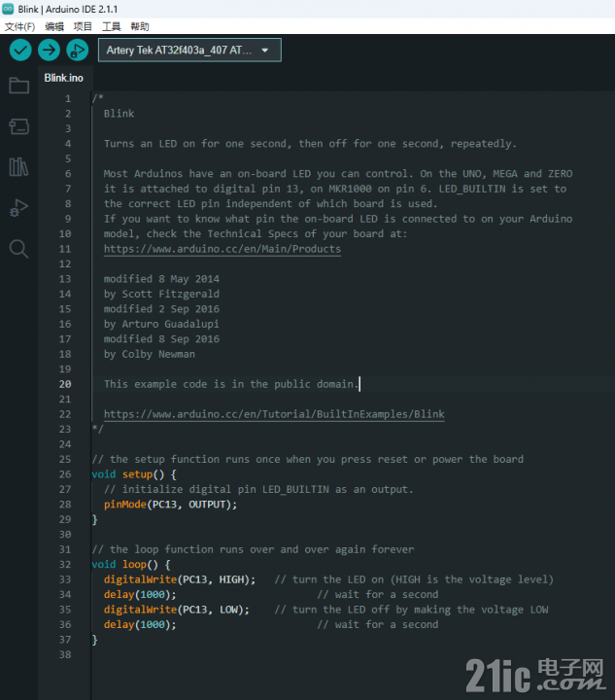Click comment '// the loop function runs over and over'
This screenshot has width=615, height=700.
tap(253, 549)
